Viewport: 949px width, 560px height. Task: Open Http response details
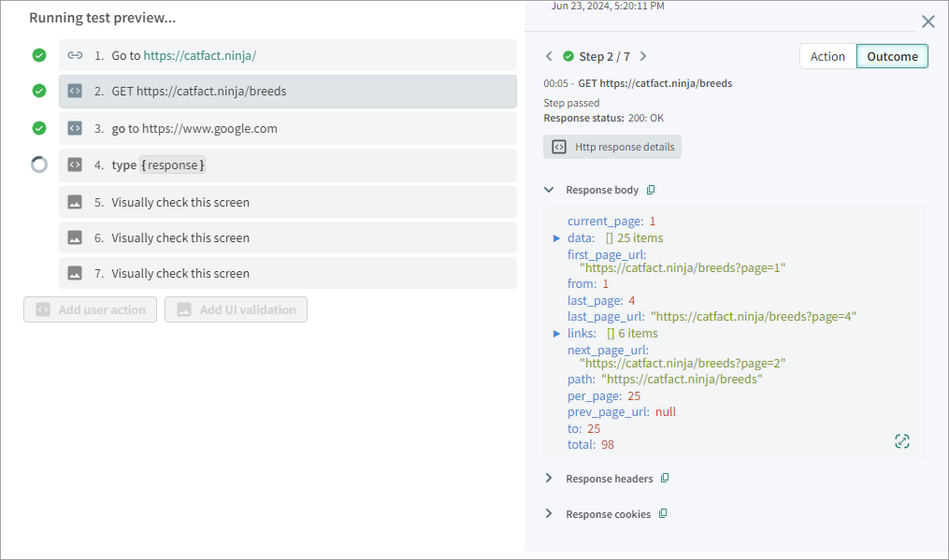point(612,147)
